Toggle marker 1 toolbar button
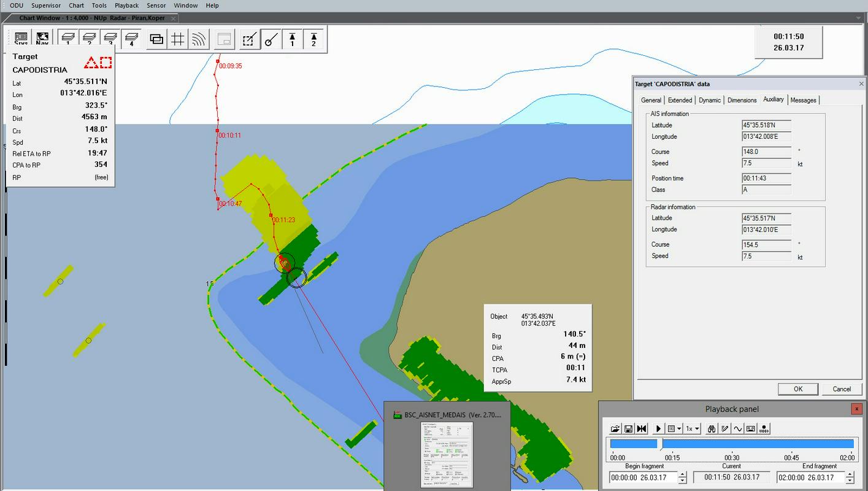Viewport: 868px width, 491px height. pos(292,39)
